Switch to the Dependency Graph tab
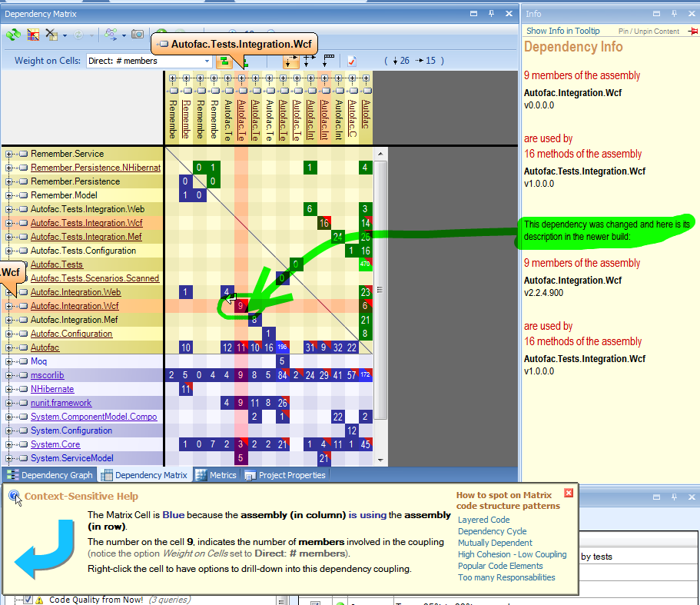The width and height of the screenshot is (700, 605). [x=49, y=475]
